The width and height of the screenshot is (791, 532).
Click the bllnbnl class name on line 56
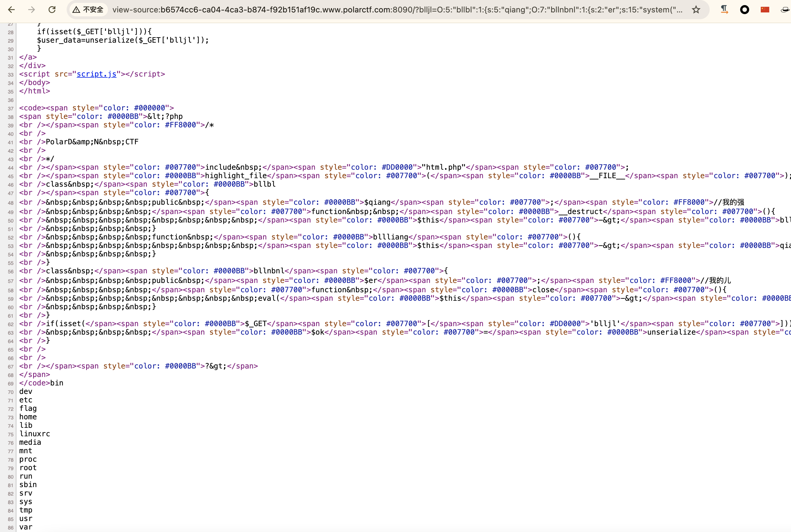pyautogui.click(x=269, y=271)
